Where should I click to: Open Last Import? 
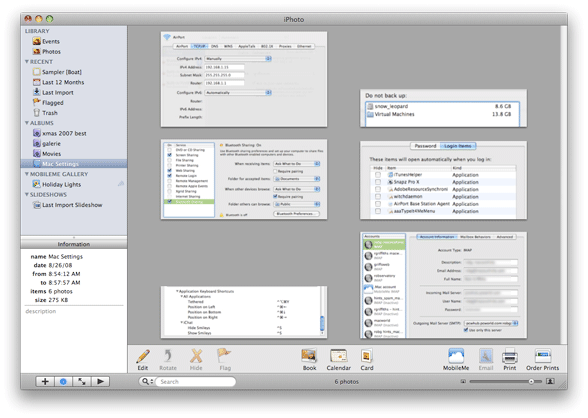click(53, 92)
